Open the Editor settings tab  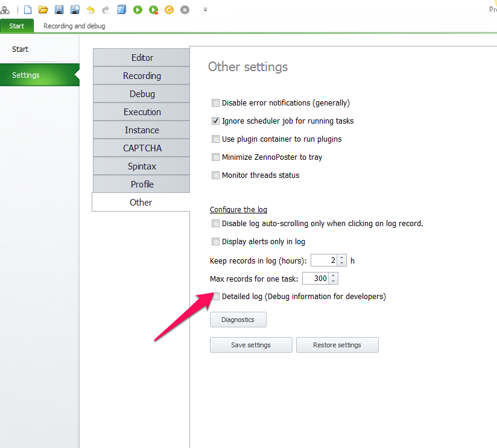(x=141, y=58)
